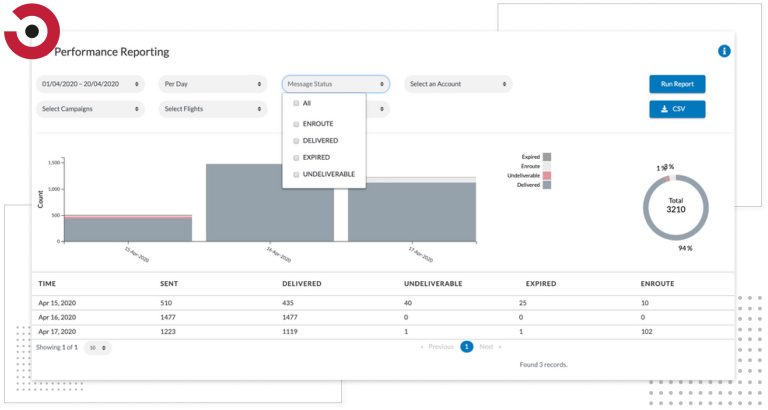Viewport: 768px width, 410px height.
Task: Select the Apr 15, 2020 row
Action: 384,303
